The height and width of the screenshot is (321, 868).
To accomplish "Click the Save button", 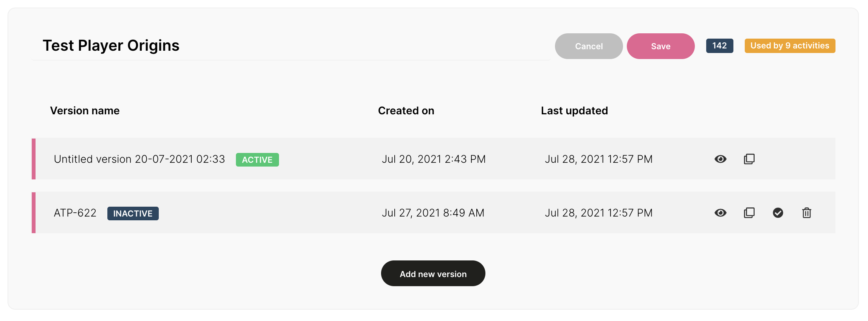I will [660, 46].
